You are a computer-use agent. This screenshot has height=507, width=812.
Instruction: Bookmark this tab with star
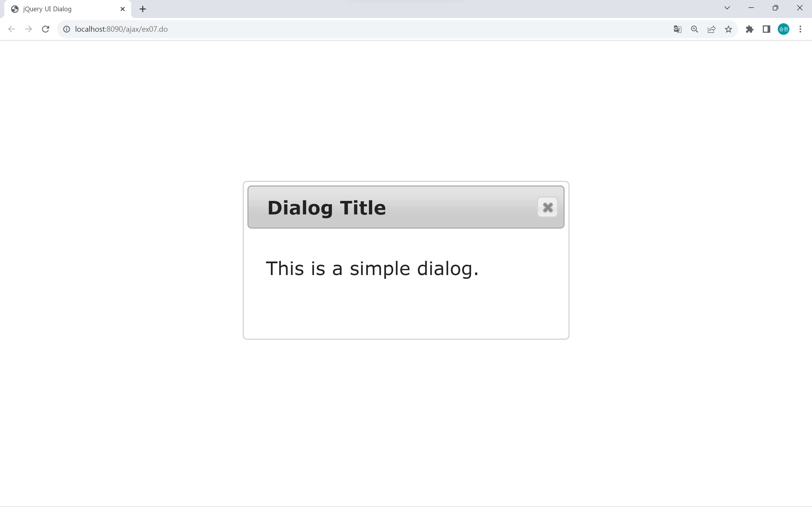[x=728, y=29]
